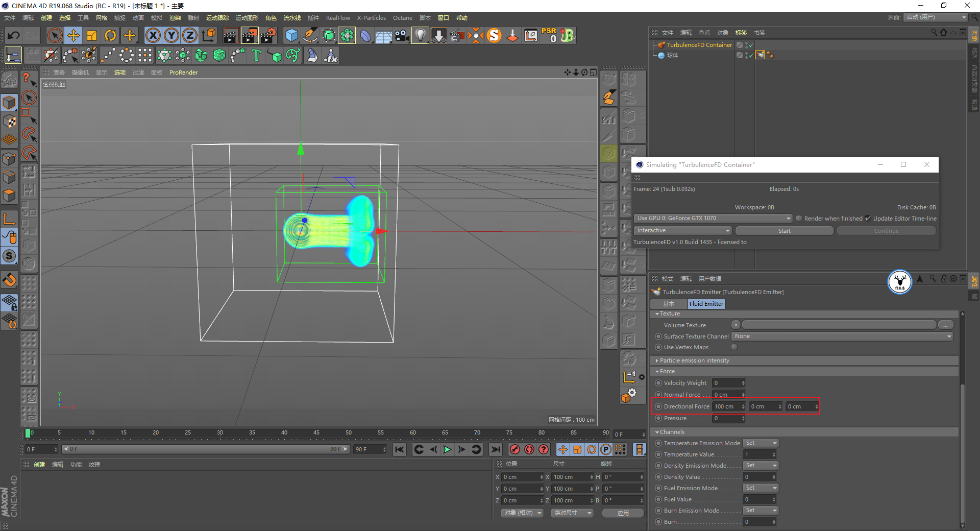Enable the Use Vertex Maps checkbox
Viewport: 980px width, 531px height.
click(x=734, y=347)
